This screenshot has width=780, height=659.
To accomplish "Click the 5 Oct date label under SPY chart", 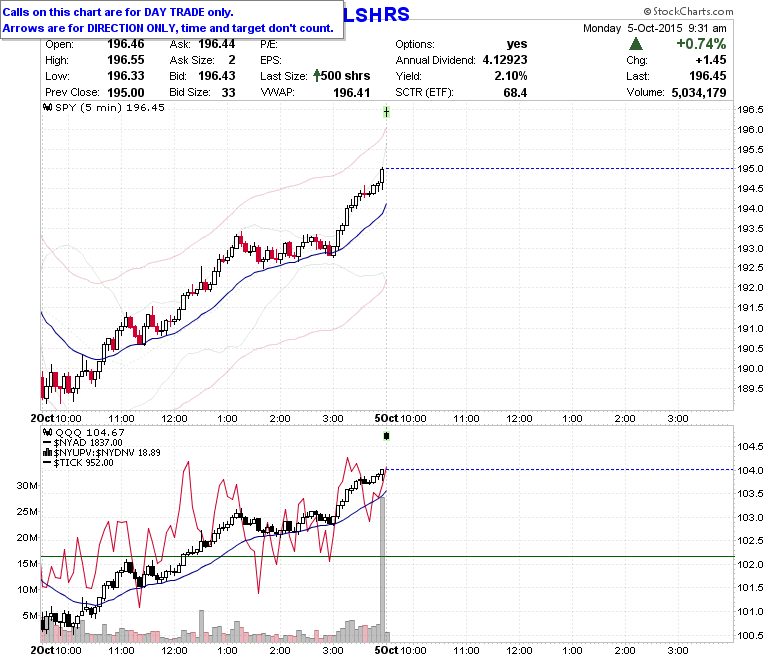I will (x=387, y=418).
